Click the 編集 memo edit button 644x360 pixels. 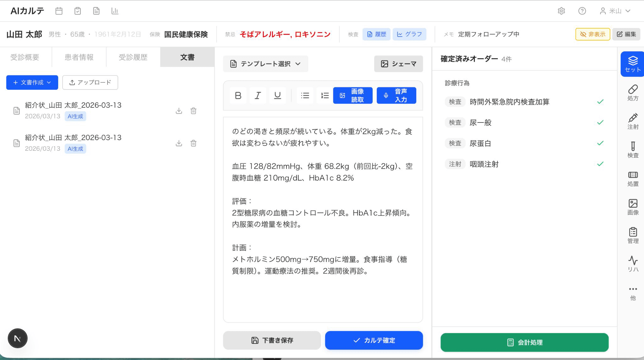pyautogui.click(x=626, y=34)
